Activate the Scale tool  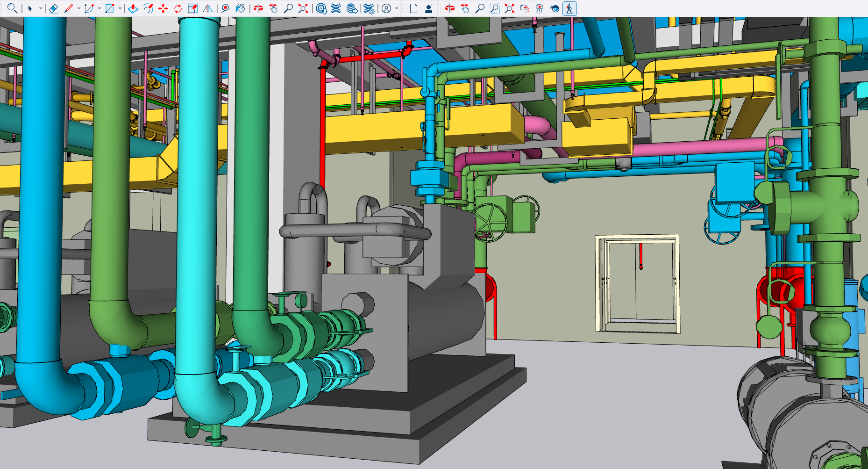tap(192, 8)
